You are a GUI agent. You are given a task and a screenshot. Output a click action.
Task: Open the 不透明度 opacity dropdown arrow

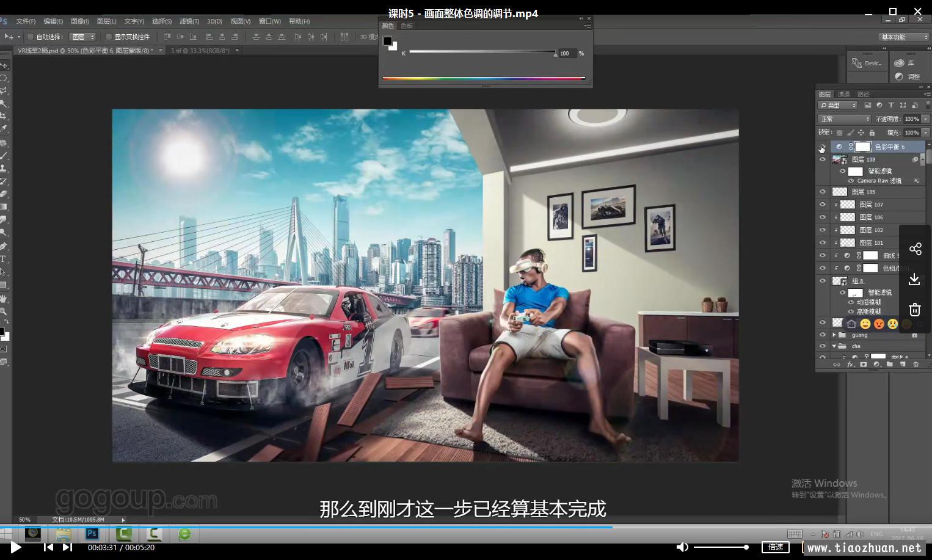(x=925, y=119)
